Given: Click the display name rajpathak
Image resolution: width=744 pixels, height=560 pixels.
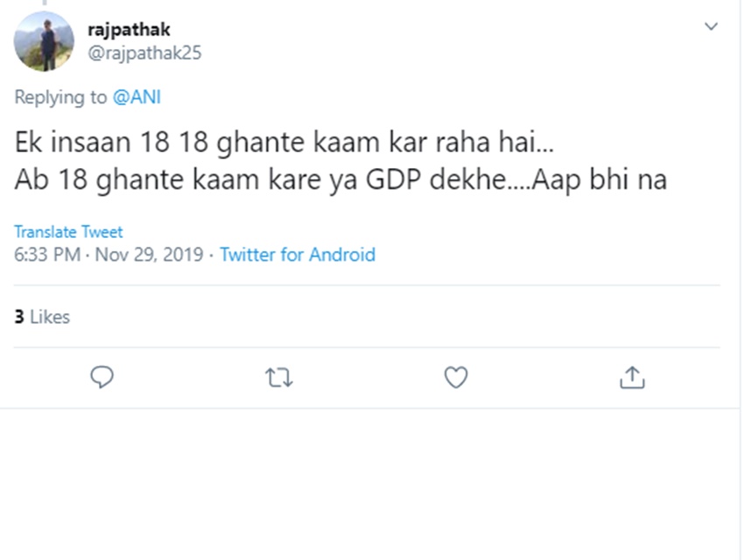Looking at the screenshot, I should 129,30.
